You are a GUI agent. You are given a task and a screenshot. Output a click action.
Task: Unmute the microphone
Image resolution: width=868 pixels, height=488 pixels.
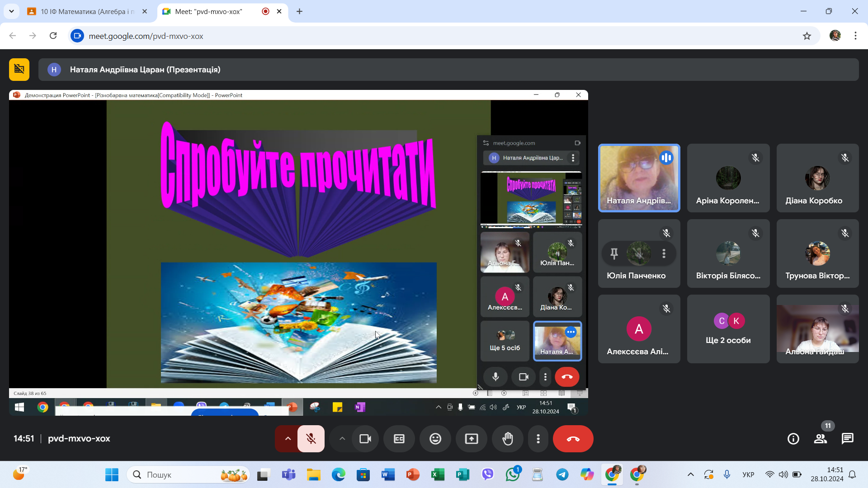pyautogui.click(x=311, y=439)
